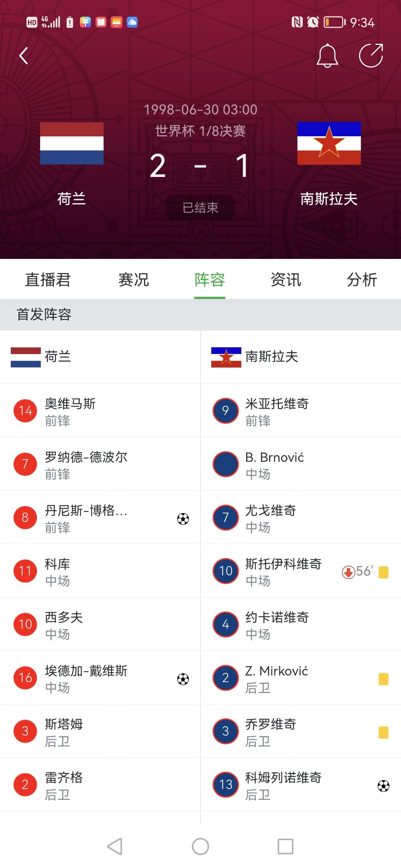Tap the share icon

[x=371, y=56]
